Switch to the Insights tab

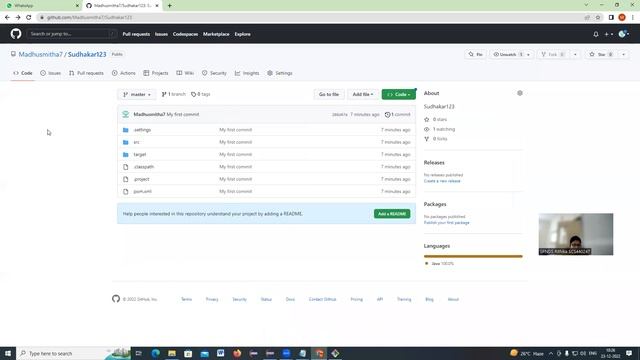pyautogui.click(x=247, y=73)
